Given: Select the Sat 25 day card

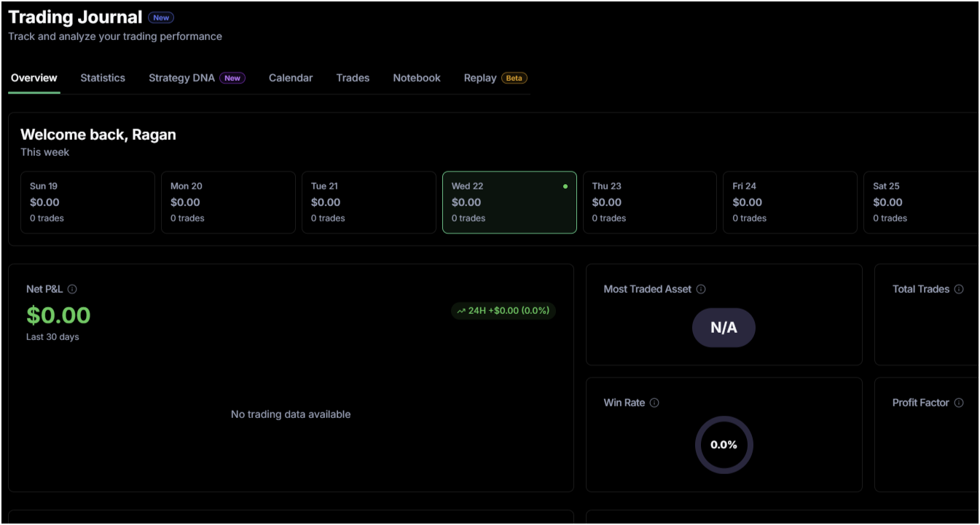Looking at the screenshot, I should (x=922, y=202).
